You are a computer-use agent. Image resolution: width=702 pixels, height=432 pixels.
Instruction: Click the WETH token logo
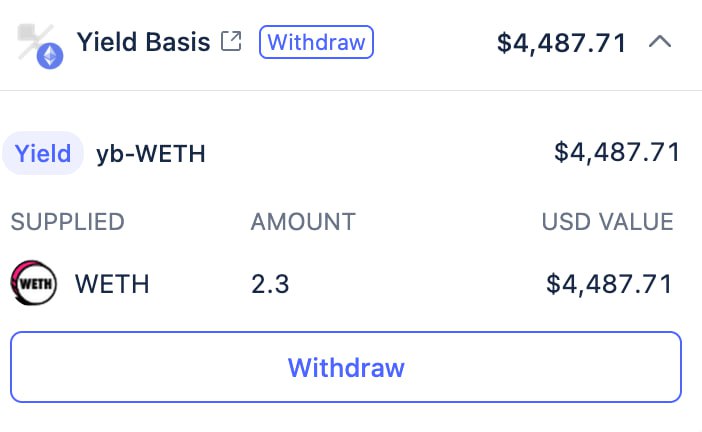pyautogui.click(x=34, y=283)
